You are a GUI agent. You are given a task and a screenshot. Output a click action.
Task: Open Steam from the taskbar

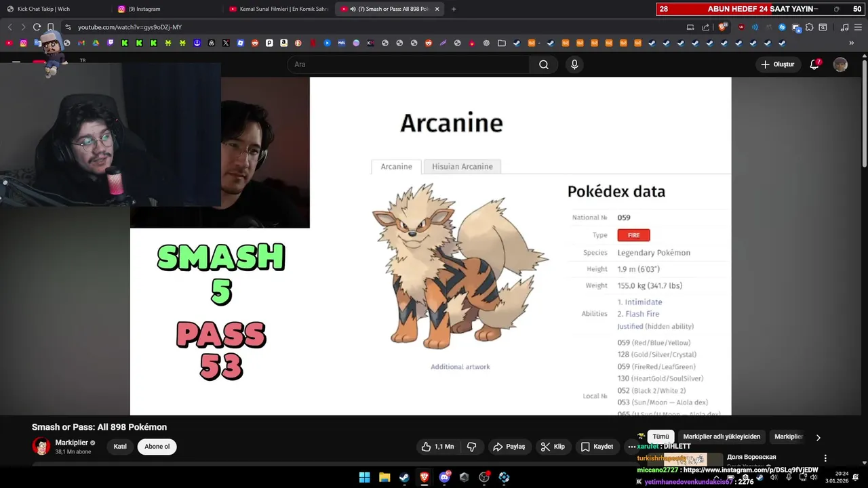coord(404,477)
